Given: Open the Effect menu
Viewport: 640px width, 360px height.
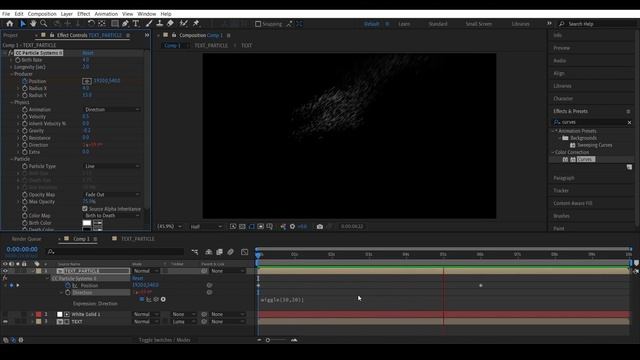Looking at the screenshot, I should (84, 14).
